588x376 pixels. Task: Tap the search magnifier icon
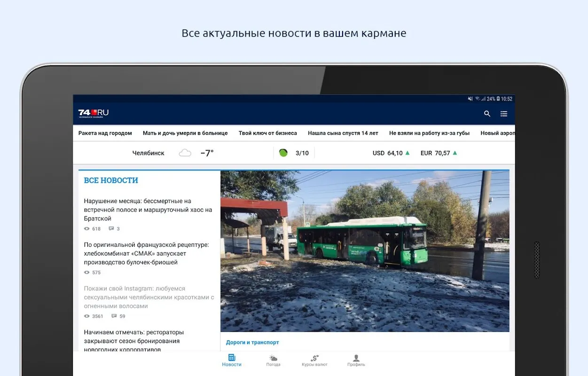point(487,114)
